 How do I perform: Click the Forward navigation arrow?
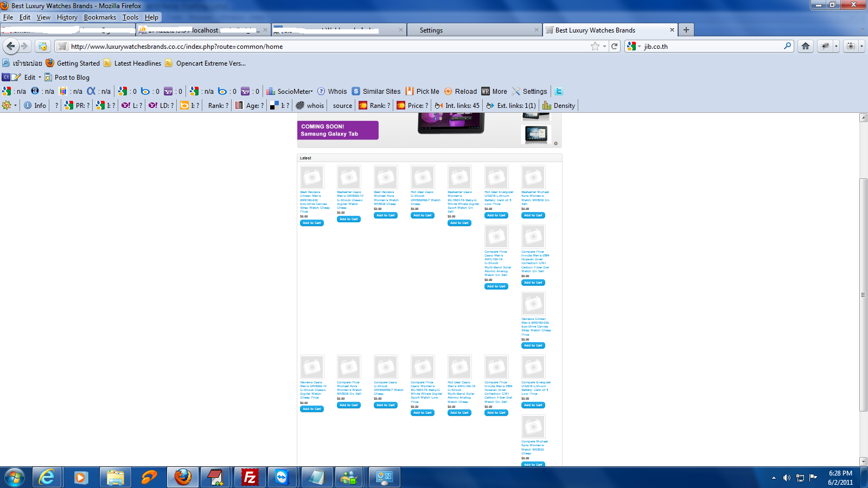coord(24,46)
